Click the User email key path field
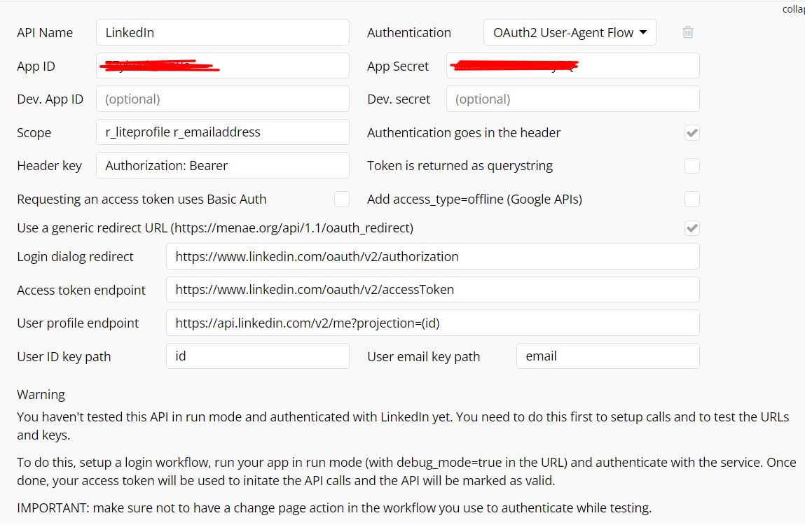This screenshot has width=805, height=532. click(x=607, y=356)
